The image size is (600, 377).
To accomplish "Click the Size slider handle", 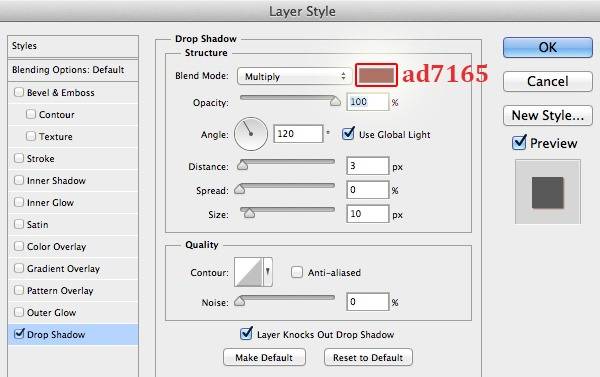I will [249, 213].
